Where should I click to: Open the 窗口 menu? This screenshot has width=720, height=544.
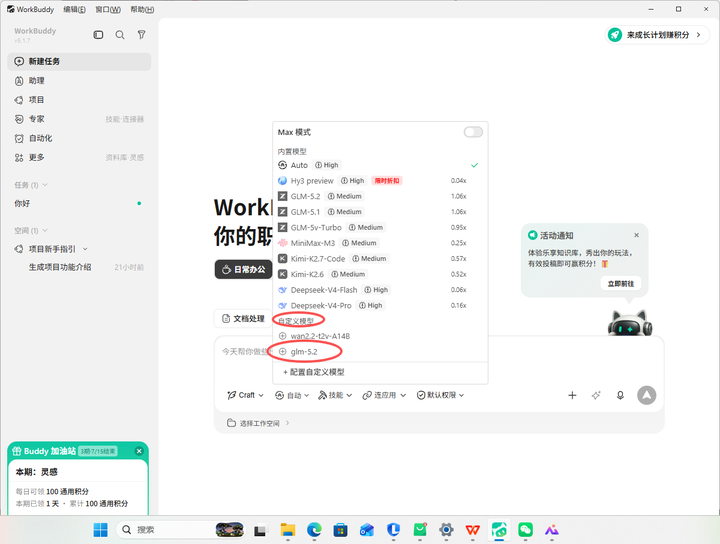pos(108,9)
